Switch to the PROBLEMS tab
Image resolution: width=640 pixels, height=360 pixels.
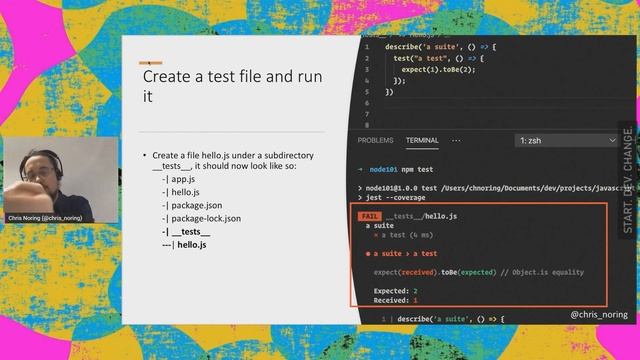point(375,140)
